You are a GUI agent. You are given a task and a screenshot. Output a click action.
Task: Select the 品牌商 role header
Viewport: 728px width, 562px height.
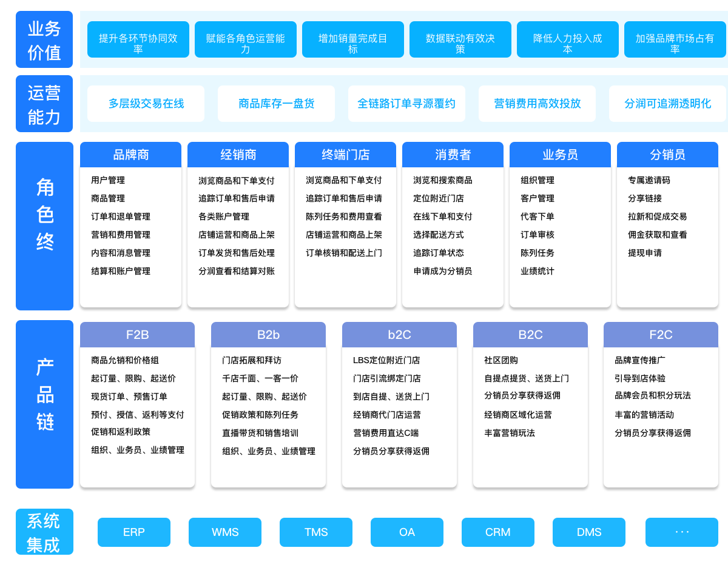[x=130, y=155]
